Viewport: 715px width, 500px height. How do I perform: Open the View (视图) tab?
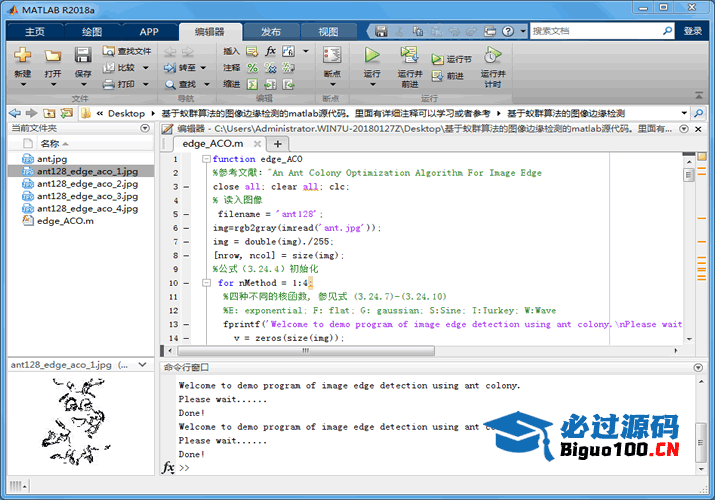click(x=328, y=32)
